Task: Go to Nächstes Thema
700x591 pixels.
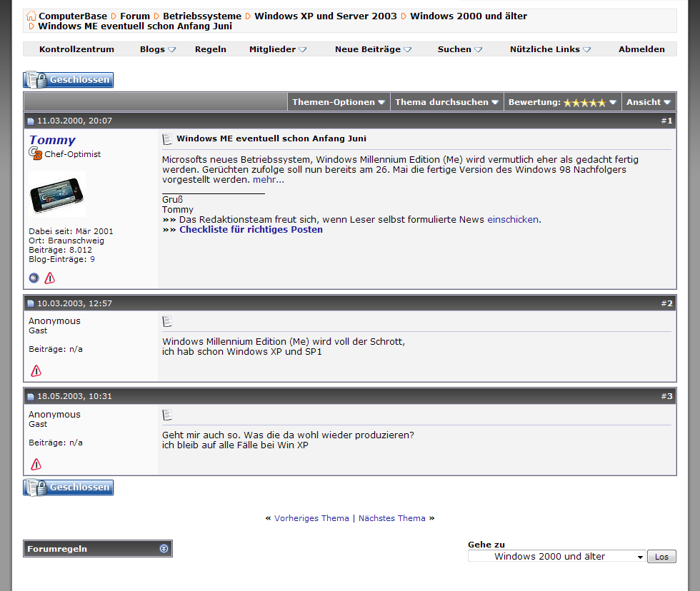Action: pos(391,518)
